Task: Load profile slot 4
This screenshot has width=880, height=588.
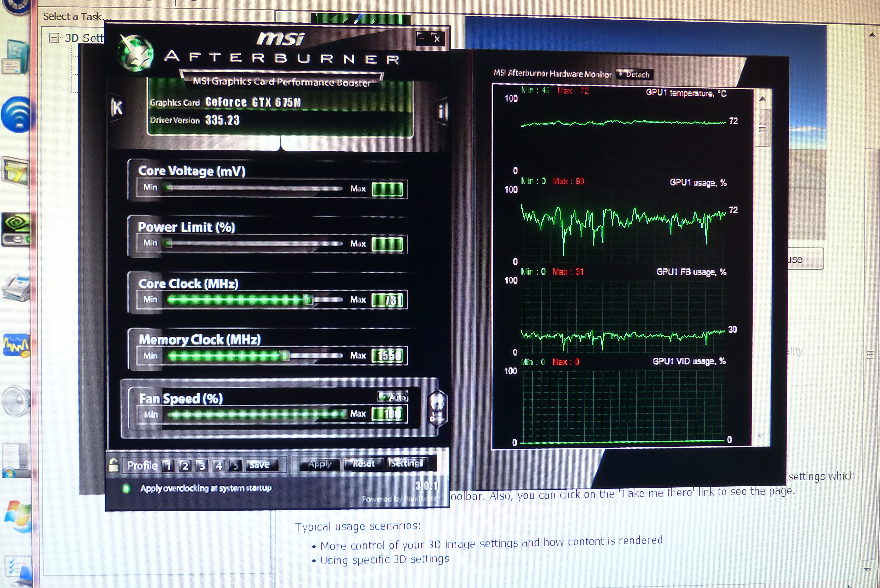Action: click(218, 466)
